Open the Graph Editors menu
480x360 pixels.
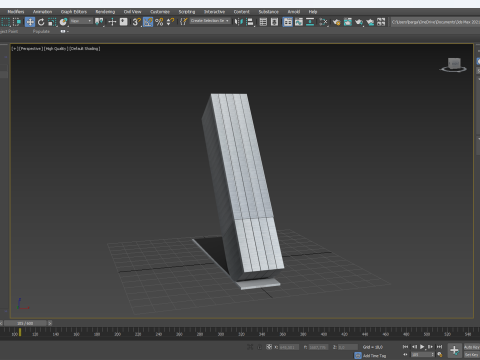74,12
